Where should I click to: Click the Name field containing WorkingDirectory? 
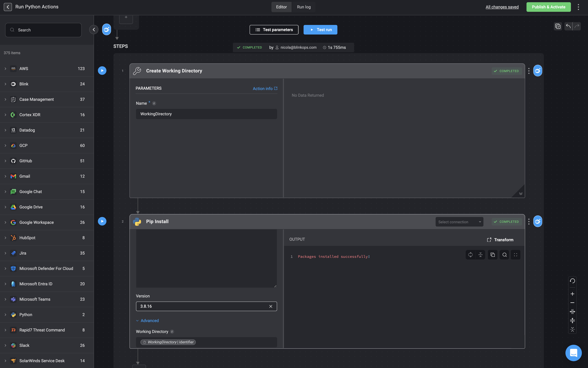tap(206, 114)
